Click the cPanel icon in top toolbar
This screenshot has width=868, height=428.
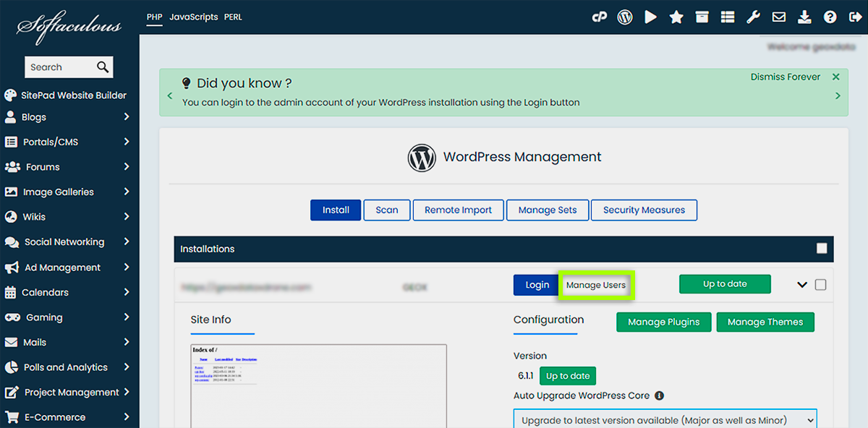tap(599, 17)
